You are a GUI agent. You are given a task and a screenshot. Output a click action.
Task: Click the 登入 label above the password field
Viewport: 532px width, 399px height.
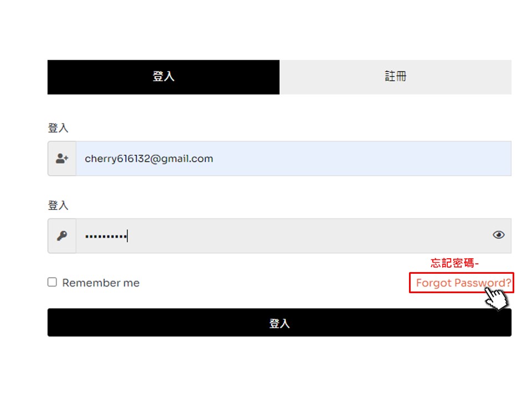(58, 205)
